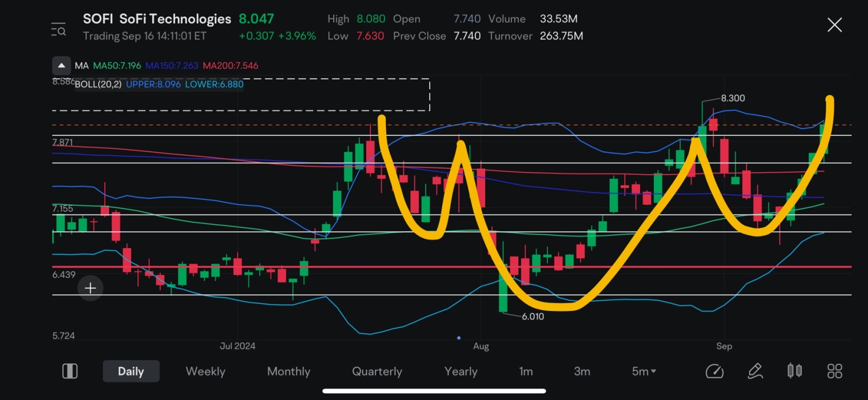The image size is (868, 400).
Task: Tap the Trading Sep 16 timestamp
Action: [145, 36]
